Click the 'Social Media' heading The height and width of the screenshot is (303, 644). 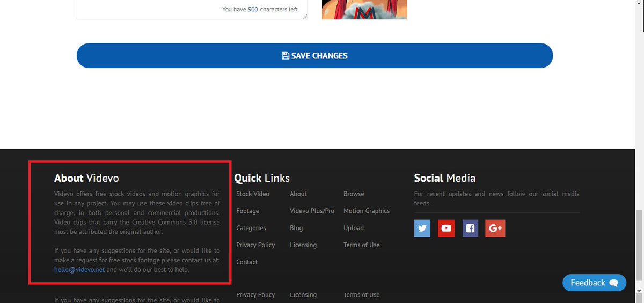pos(445,178)
